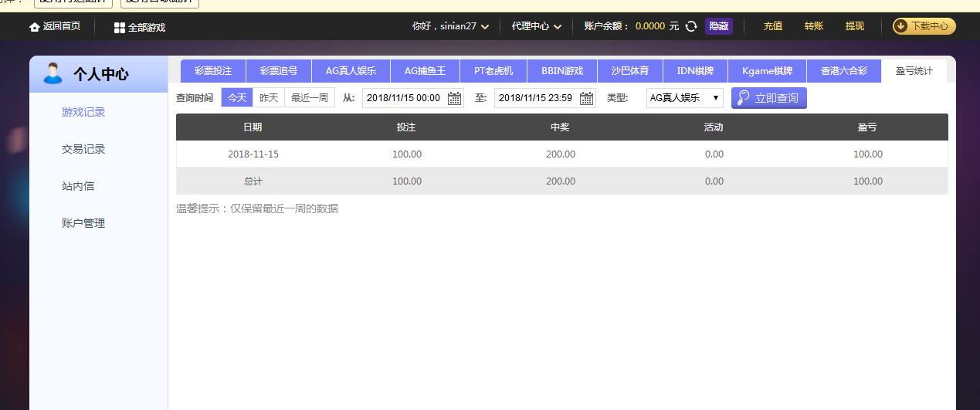Viewport: 980px width, 410px height.
Task: Click the download arrow icon in 下载中心
Action: [x=901, y=26]
